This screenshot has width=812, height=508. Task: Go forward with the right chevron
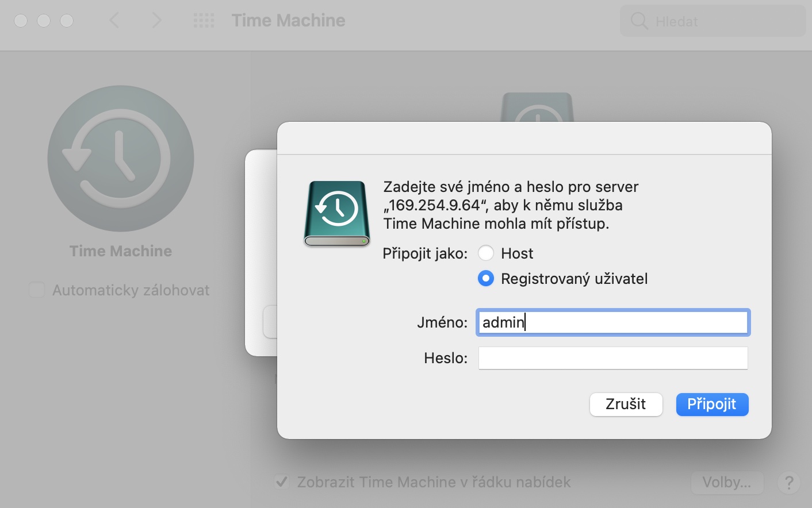[156, 21]
